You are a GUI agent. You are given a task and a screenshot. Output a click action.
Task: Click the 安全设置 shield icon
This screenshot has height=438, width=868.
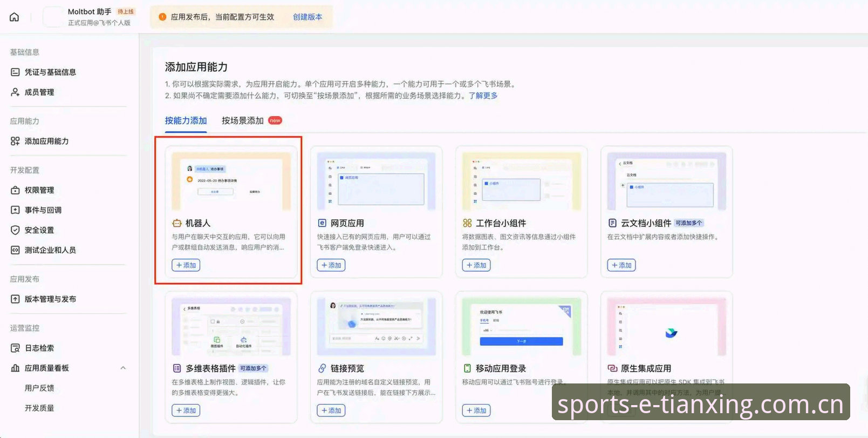[x=15, y=230]
